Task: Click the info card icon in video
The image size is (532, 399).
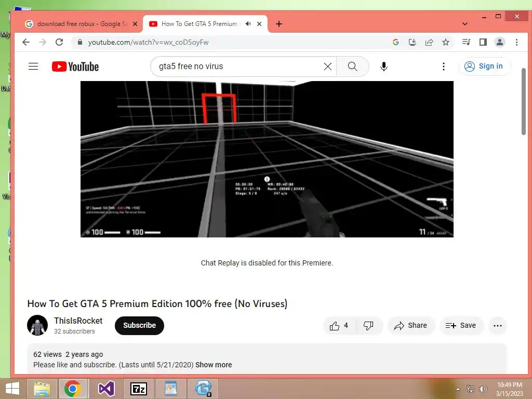Action: coord(267,179)
